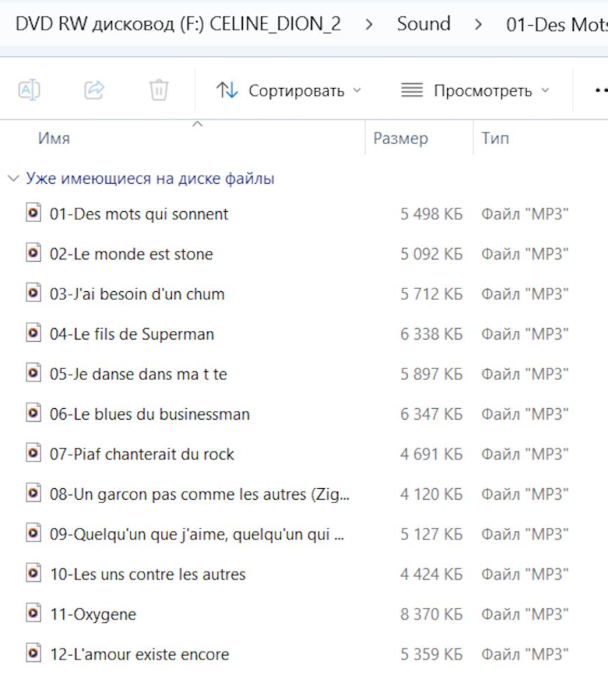
Task: Expand breadcrumb chevron after CELINE_DION_2
Action: (x=369, y=24)
